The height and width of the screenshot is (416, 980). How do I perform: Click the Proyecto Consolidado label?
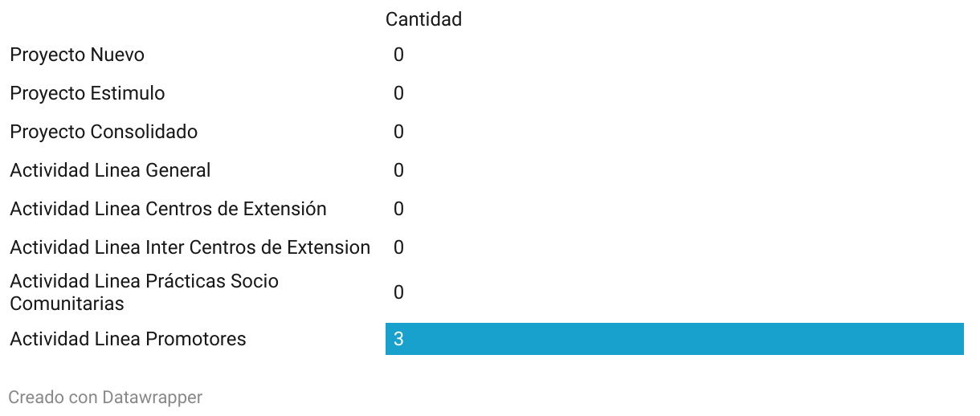(x=104, y=133)
